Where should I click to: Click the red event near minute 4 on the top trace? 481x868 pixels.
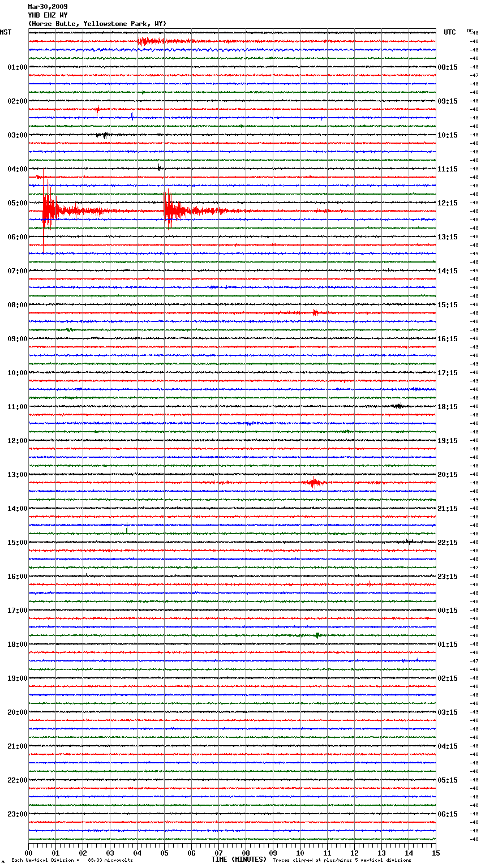point(151,41)
